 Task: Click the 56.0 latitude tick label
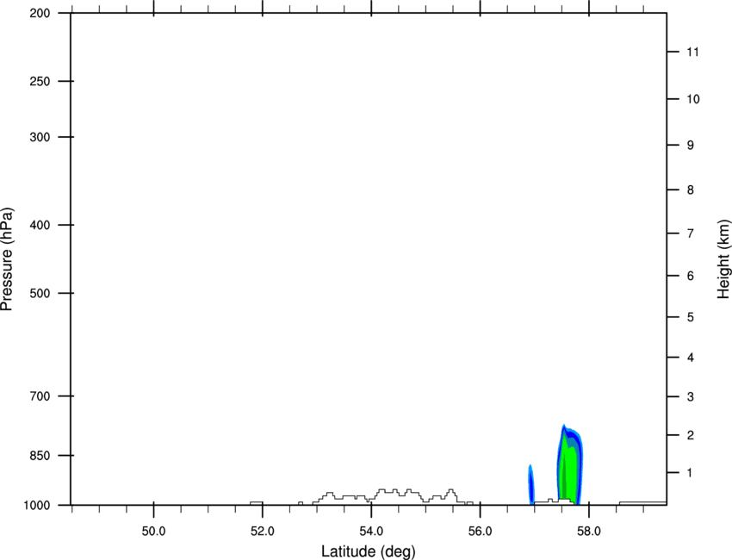click(x=480, y=532)
